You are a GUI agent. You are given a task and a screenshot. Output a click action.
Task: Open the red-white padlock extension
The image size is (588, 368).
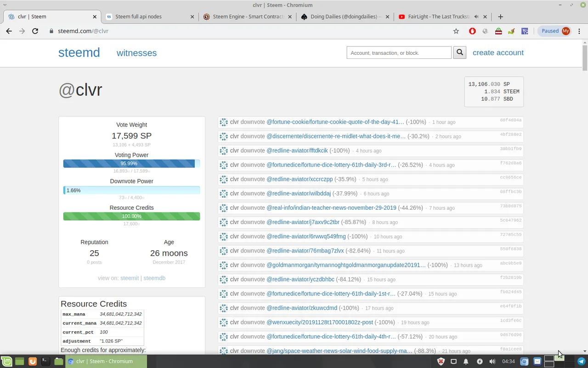point(498,31)
